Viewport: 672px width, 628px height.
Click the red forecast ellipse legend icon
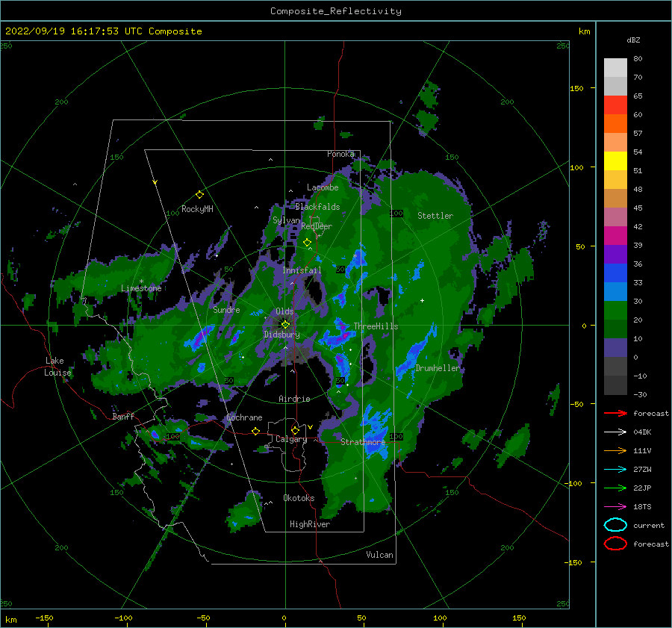[615, 544]
